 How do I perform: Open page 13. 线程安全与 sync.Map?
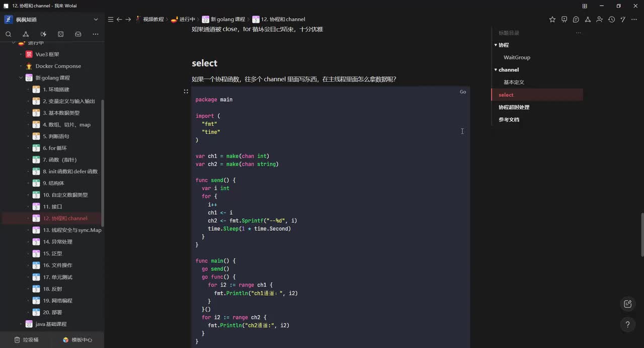(72, 230)
